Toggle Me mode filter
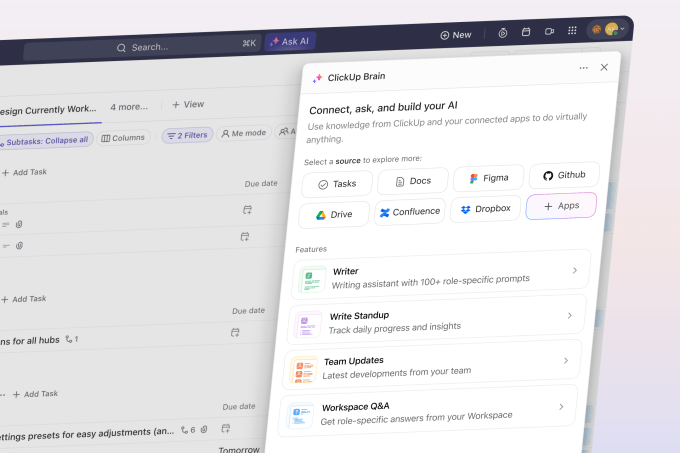 (243, 133)
